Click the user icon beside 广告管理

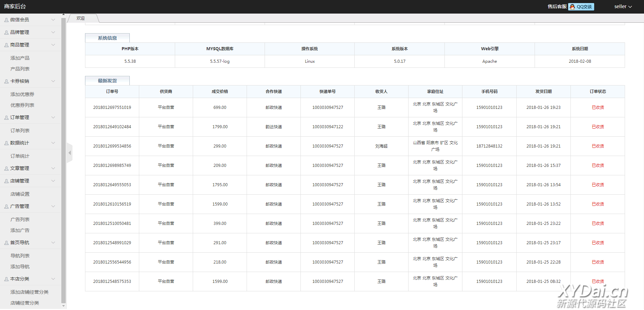(6, 207)
